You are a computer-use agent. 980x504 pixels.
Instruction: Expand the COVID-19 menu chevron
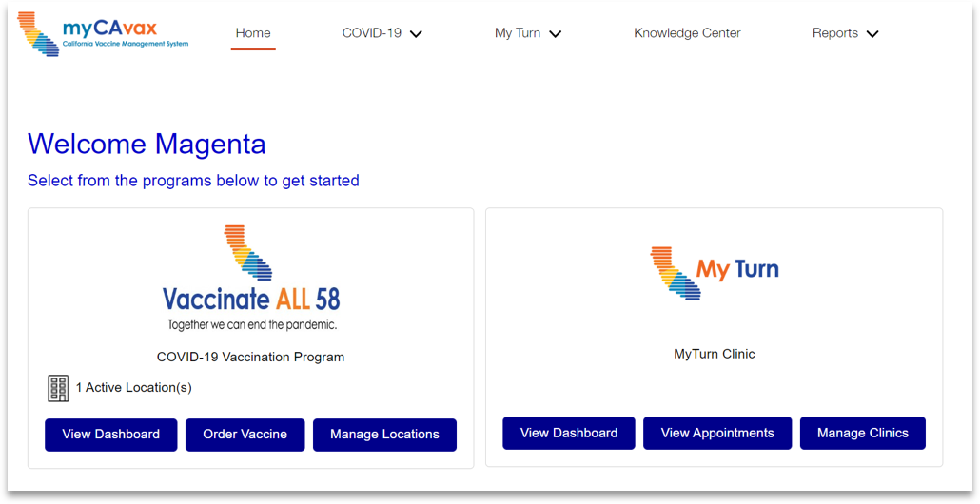point(416,33)
